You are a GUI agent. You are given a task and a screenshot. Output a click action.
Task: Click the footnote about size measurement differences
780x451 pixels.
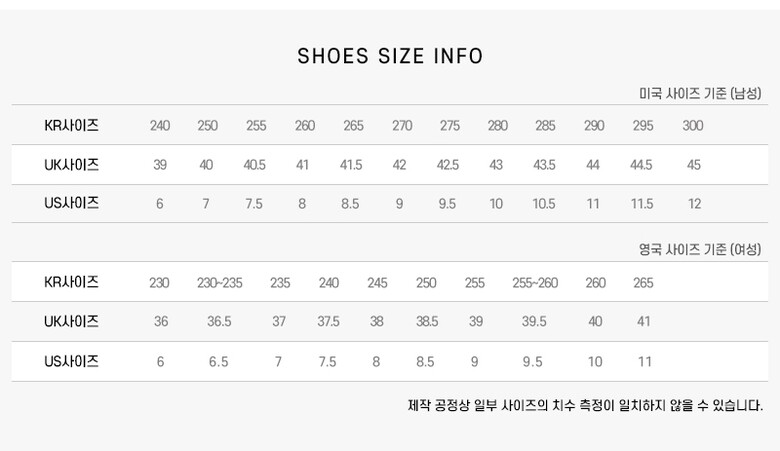click(x=585, y=406)
